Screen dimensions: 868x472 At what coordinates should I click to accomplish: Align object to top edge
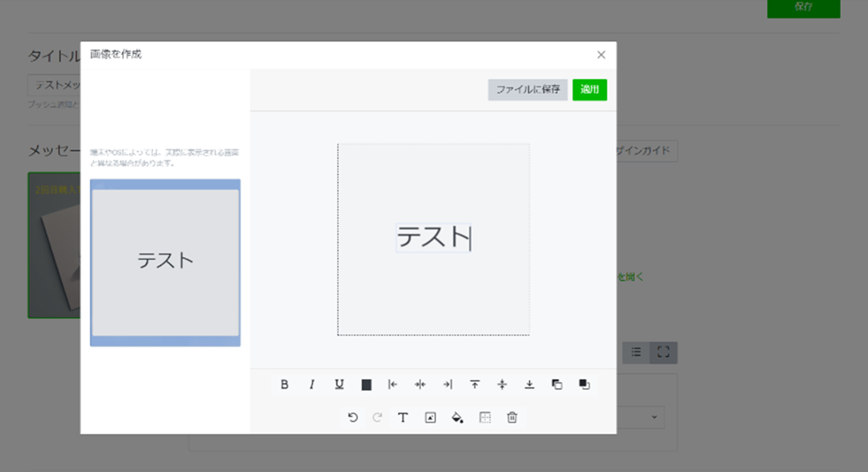[475, 384]
